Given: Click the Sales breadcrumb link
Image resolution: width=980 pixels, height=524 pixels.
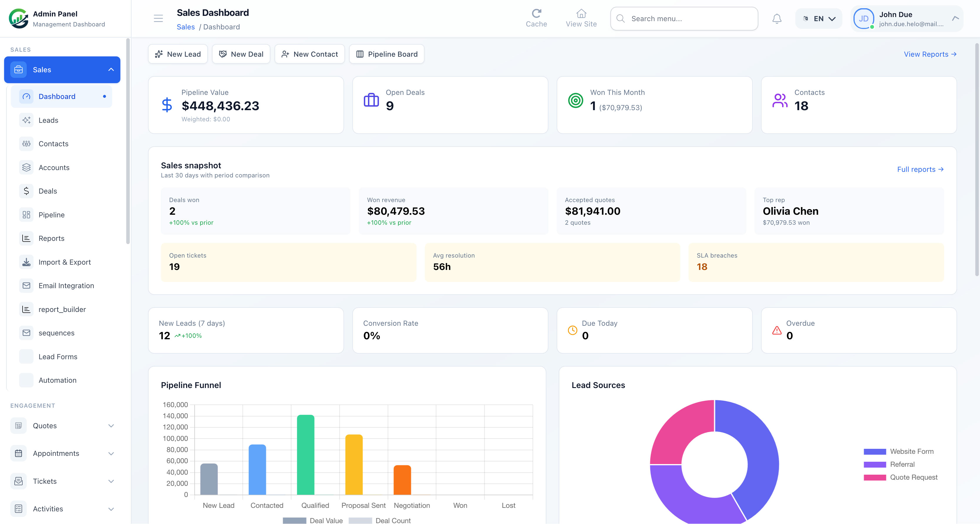Looking at the screenshot, I should tap(186, 27).
